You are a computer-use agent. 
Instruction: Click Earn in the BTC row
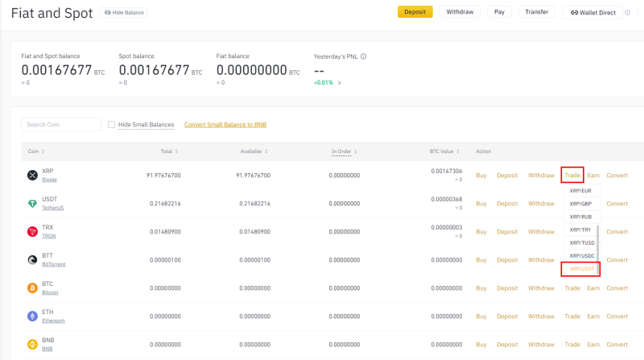[593, 288]
